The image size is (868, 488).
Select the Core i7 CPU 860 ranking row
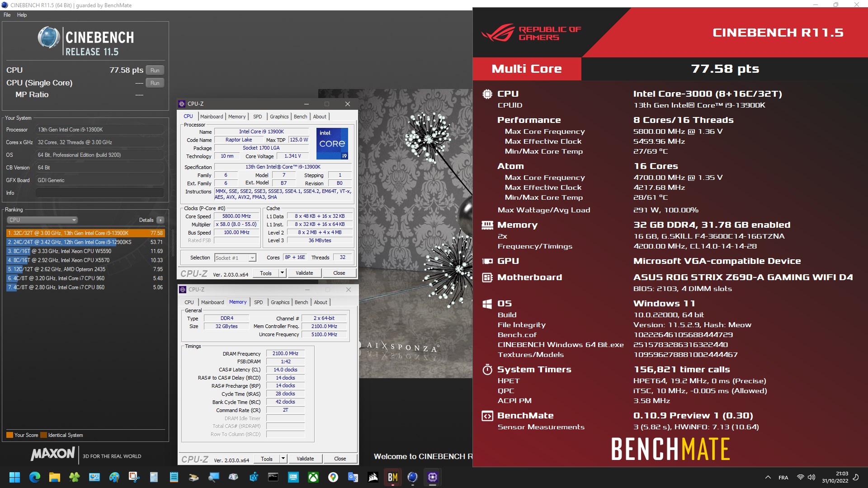pyautogui.click(x=85, y=287)
